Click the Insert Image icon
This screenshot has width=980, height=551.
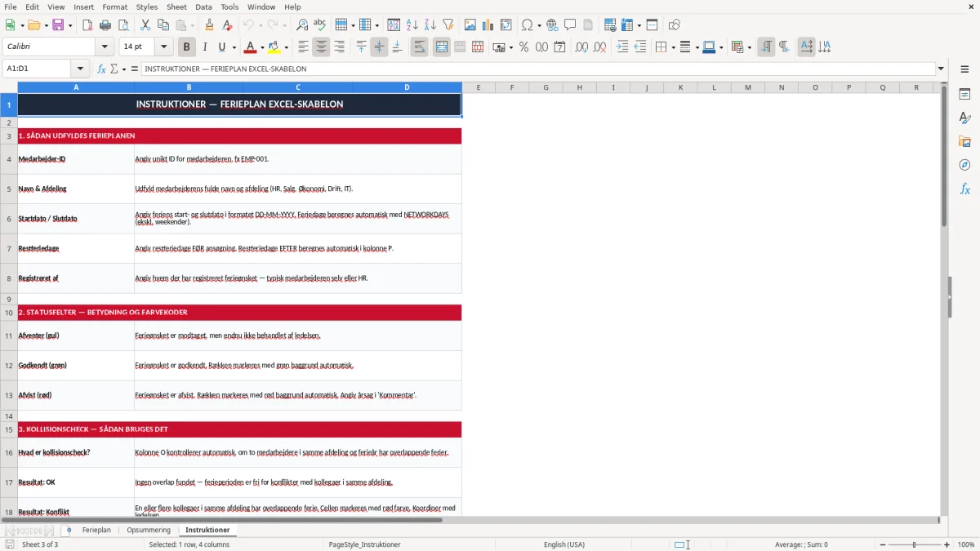pos(470,25)
